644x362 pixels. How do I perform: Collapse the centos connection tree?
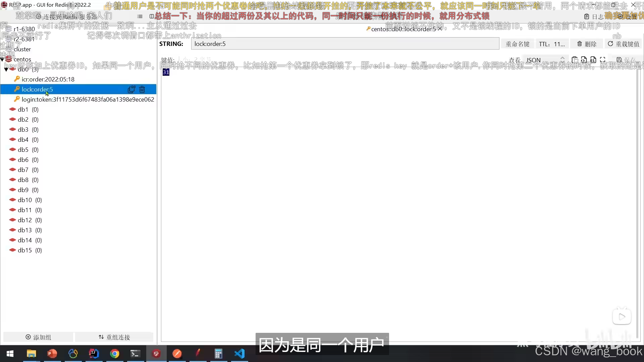point(3,59)
